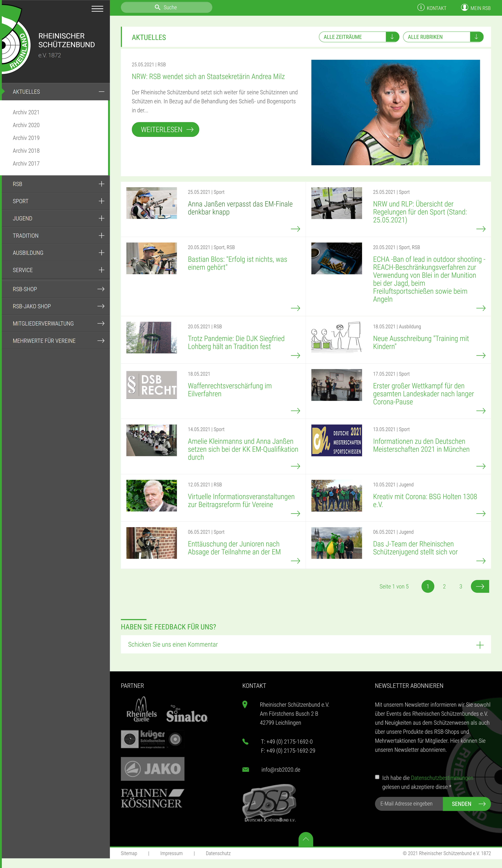Collapse the Aktuelles sidebar section

[x=101, y=92]
